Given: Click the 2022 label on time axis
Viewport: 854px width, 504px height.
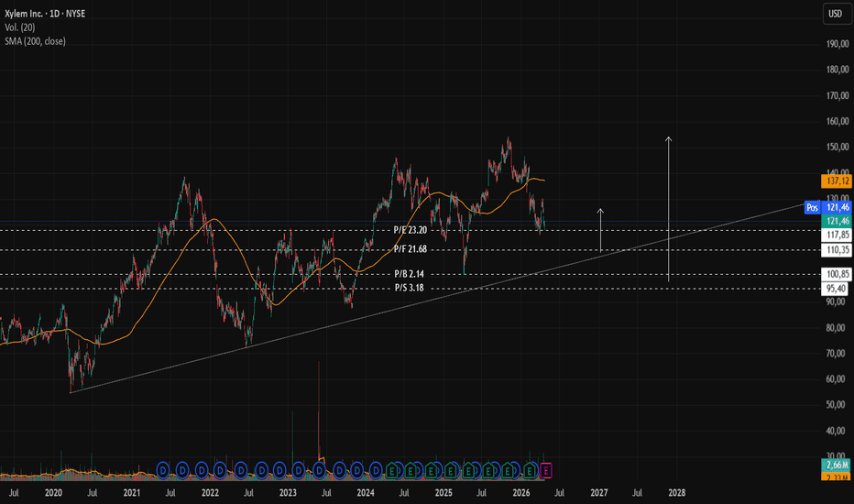Looking at the screenshot, I should (x=210, y=493).
